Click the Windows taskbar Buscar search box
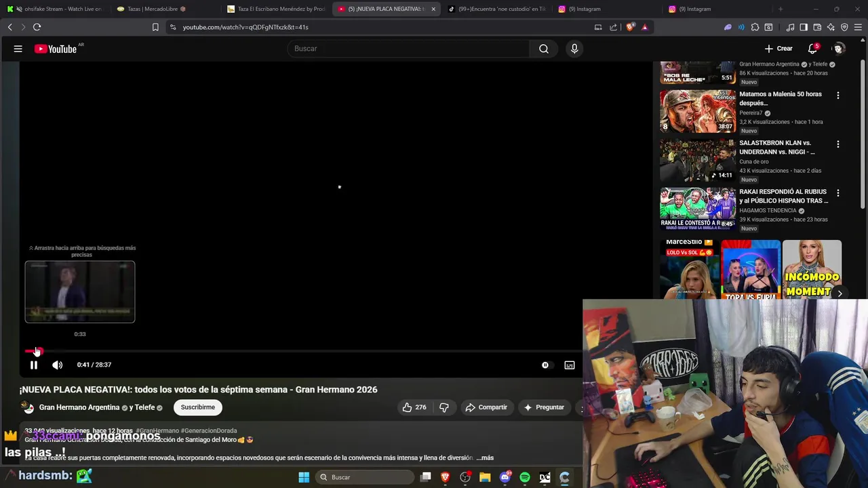 [366, 477]
